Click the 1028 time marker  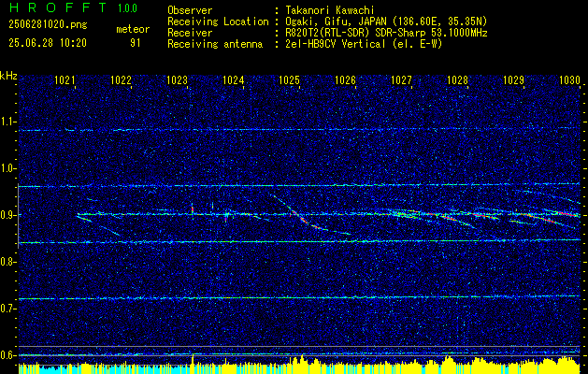click(x=457, y=79)
